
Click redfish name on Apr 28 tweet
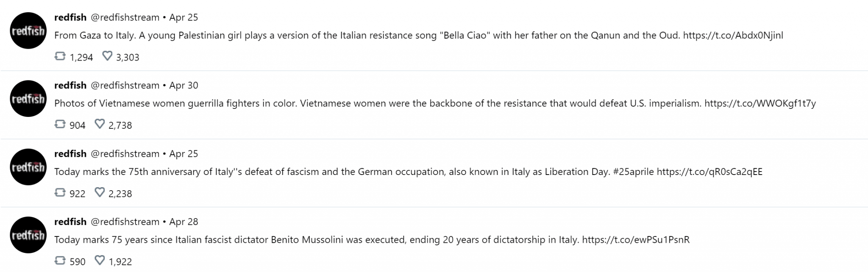click(x=70, y=222)
